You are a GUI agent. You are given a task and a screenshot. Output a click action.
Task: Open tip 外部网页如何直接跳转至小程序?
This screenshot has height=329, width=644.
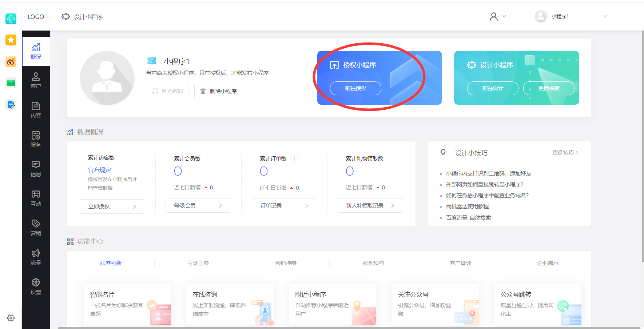click(x=485, y=185)
